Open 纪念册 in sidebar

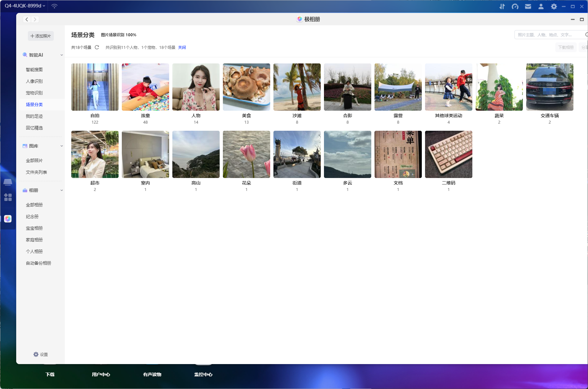click(x=32, y=217)
